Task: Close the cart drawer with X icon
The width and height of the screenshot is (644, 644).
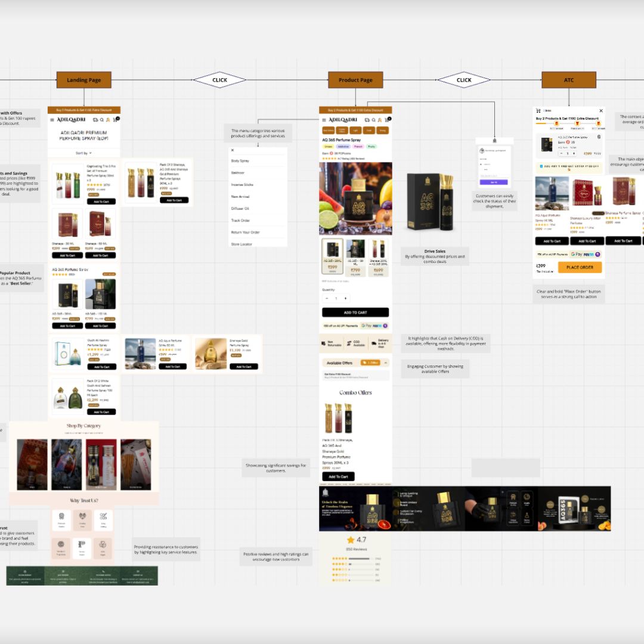Action: coord(600,110)
